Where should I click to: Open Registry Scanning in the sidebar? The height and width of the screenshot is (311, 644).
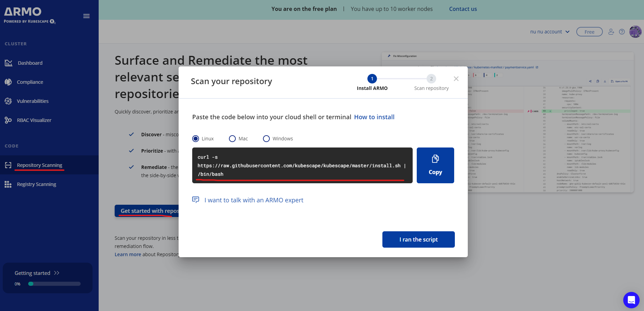(49, 184)
